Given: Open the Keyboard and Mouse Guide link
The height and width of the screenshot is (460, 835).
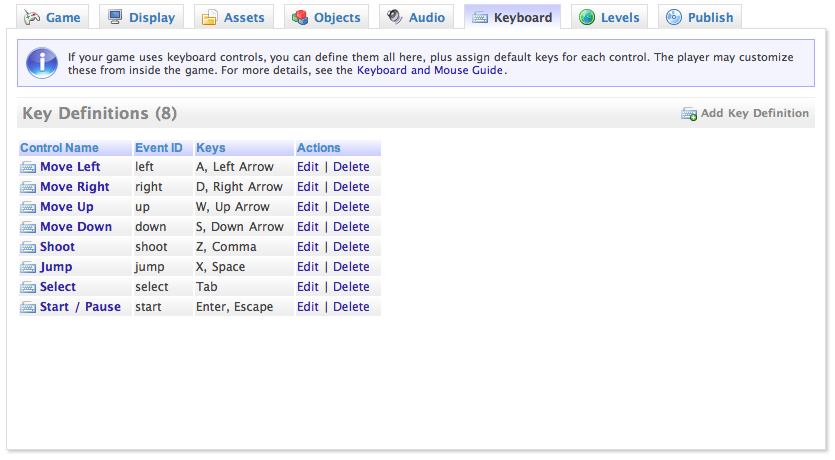Looking at the screenshot, I should [x=430, y=71].
